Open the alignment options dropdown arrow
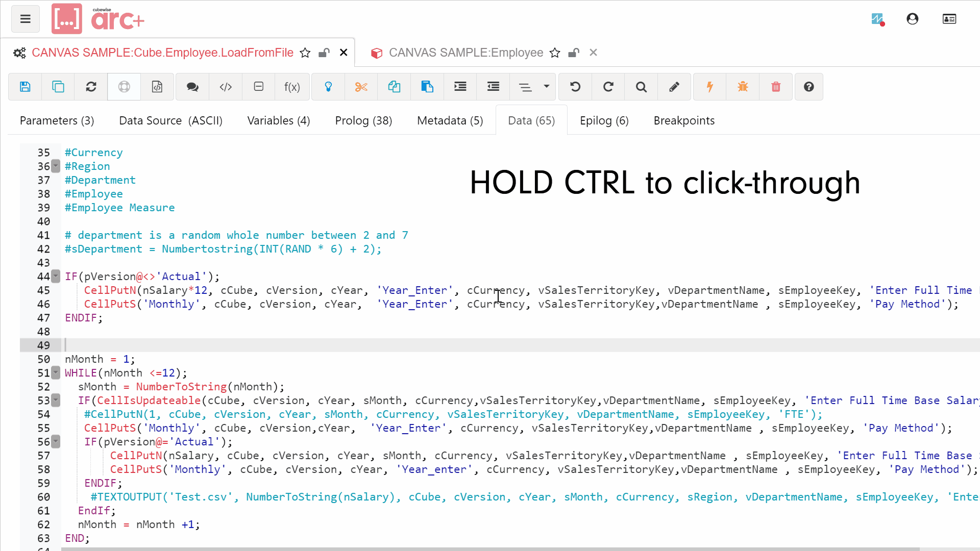The height and width of the screenshot is (551, 980). pos(546,86)
